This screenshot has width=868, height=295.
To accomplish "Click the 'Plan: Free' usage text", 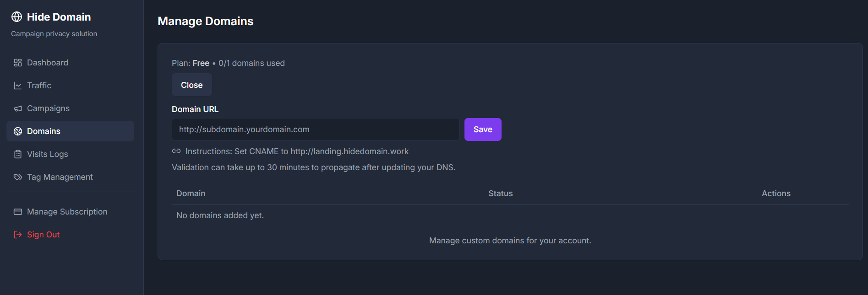I will (228, 63).
